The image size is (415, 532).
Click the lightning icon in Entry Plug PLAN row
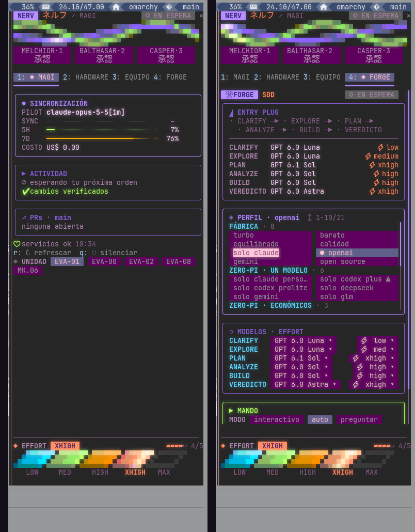[x=372, y=165]
